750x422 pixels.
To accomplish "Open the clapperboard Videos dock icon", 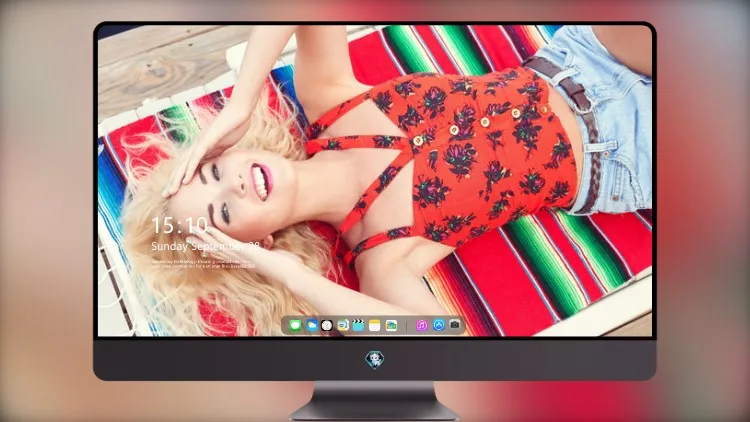I will point(358,326).
